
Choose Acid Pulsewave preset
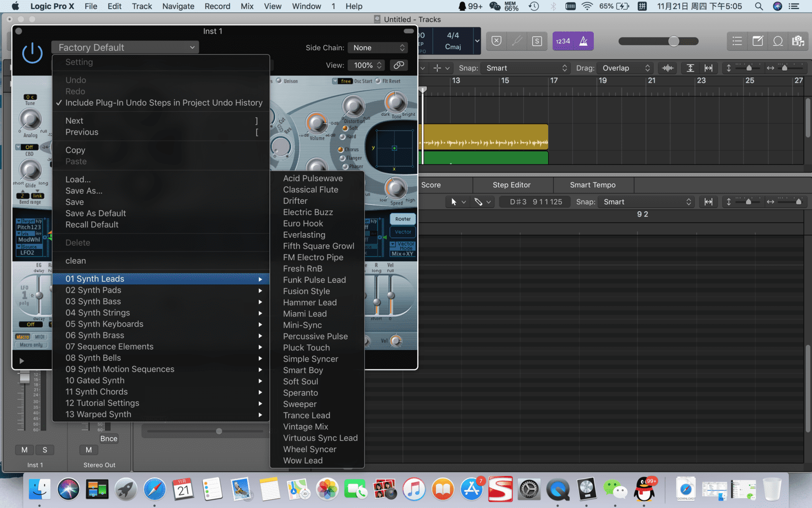point(317,178)
